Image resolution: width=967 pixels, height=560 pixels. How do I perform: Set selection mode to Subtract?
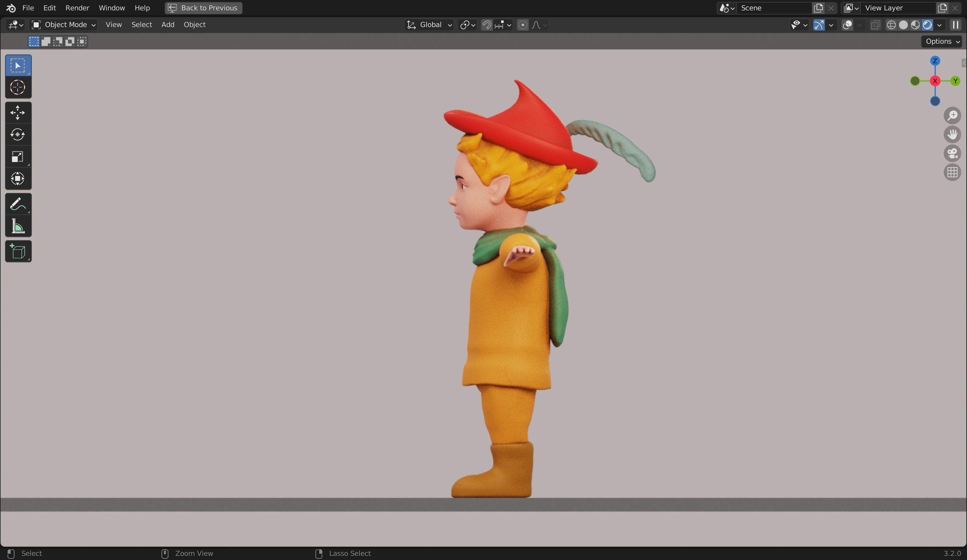click(x=58, y=42)
